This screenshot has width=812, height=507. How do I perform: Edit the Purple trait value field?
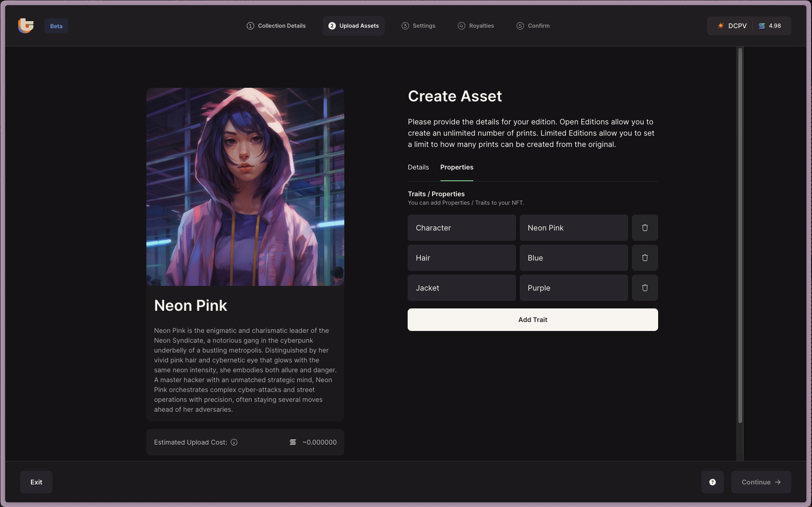click(x=573, y=288)
